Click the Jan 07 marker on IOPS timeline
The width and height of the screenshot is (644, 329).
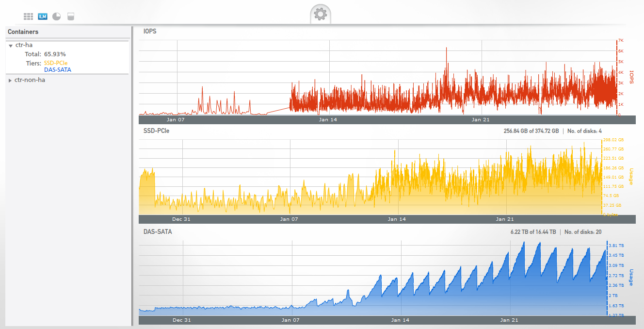click(176, 120)
